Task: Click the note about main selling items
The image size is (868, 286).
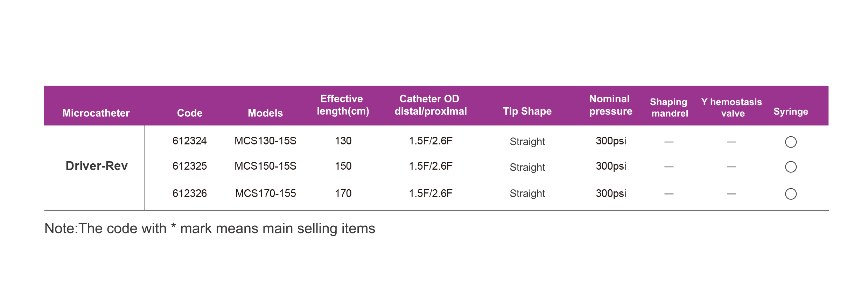Action: 210,229
